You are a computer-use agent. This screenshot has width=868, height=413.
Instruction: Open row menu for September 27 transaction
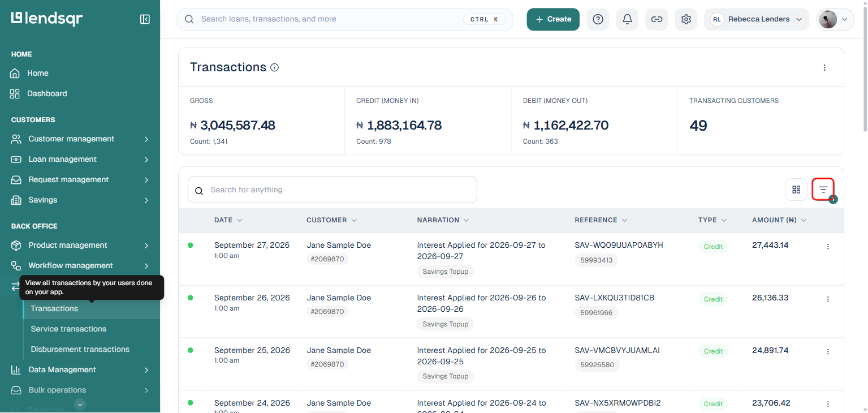tap(828, 247)
